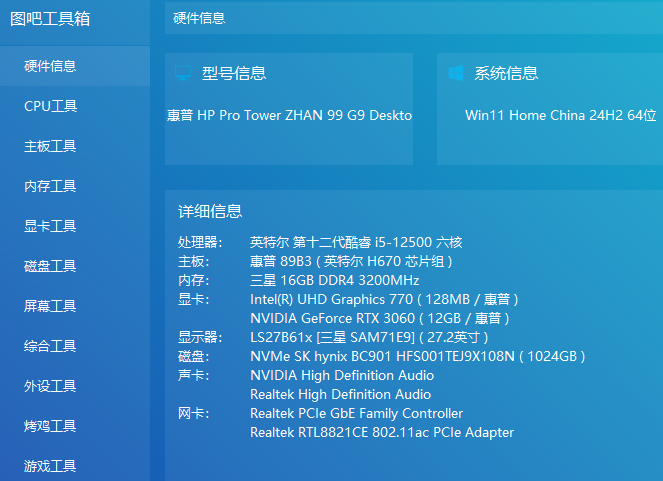Click the Windows logo beside 系统信息
Screen dimensions: 663x481
coord(456,73)
